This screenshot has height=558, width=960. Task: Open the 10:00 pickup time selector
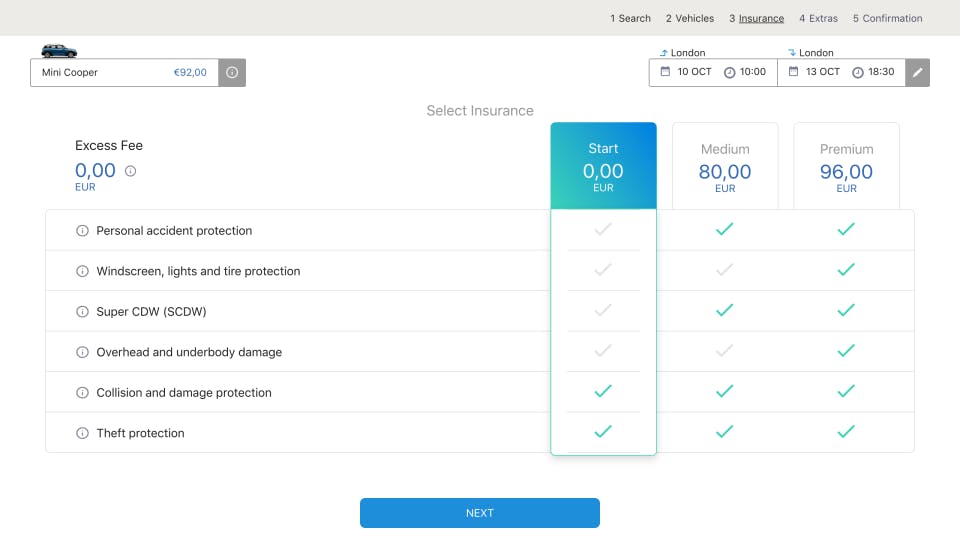[x=745, y=72]
